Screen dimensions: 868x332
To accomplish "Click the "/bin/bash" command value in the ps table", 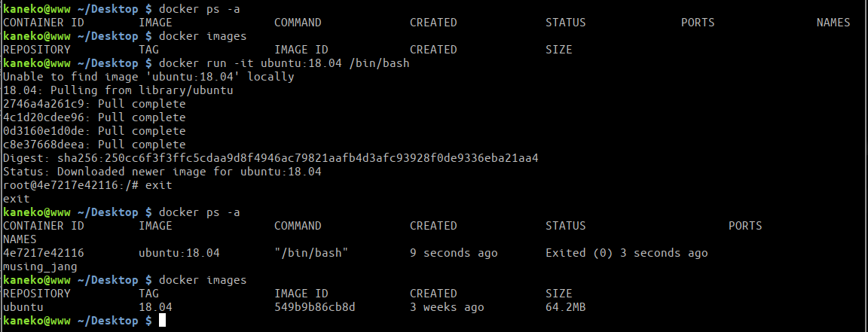I will click(x=311, y=253).
